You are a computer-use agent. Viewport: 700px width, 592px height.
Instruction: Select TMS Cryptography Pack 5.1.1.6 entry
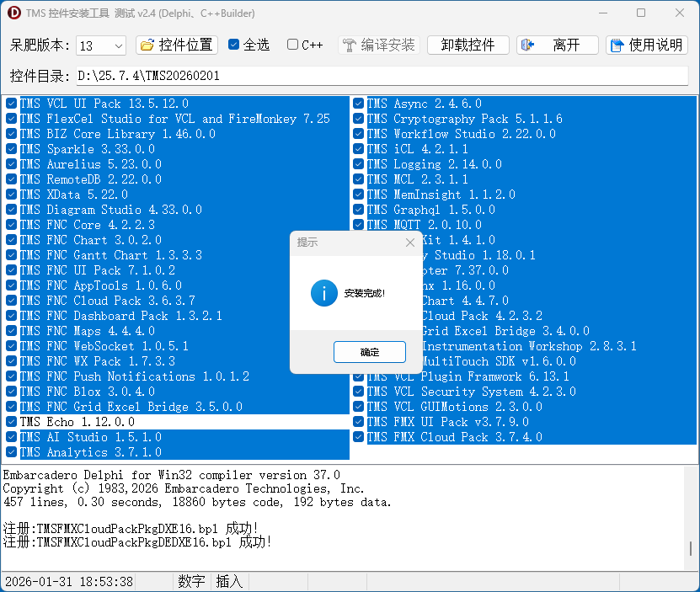(464, 119)
